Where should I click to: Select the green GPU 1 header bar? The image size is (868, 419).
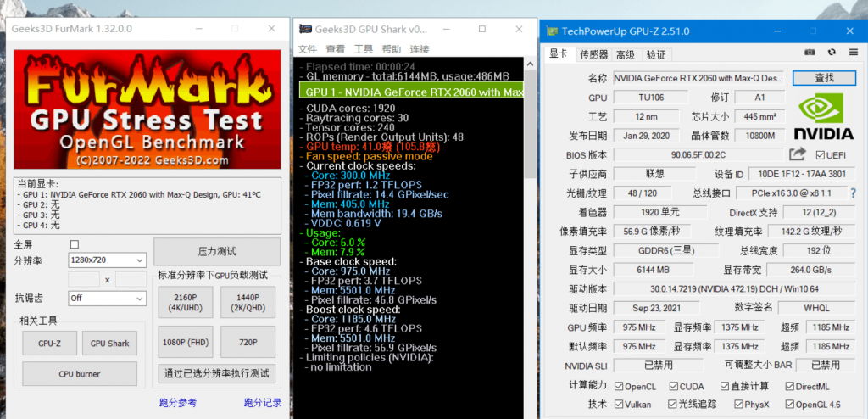coord(411,92)
